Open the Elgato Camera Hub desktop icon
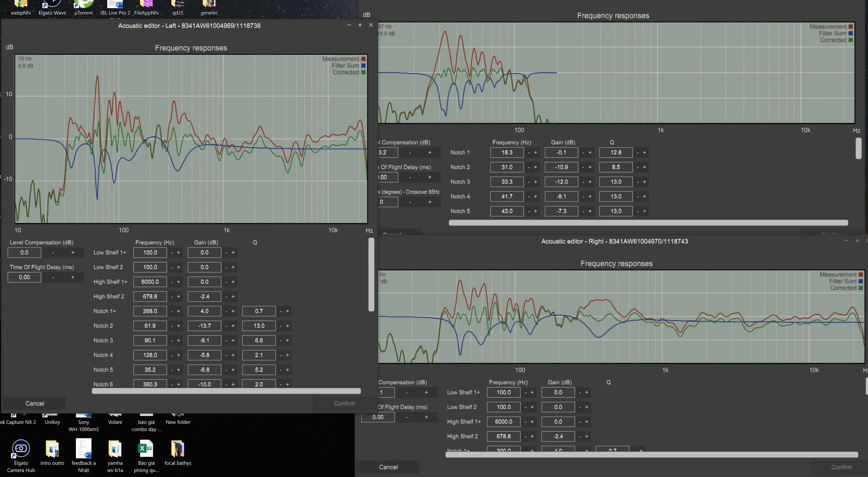The image size is (868, 477). (21, 455)
